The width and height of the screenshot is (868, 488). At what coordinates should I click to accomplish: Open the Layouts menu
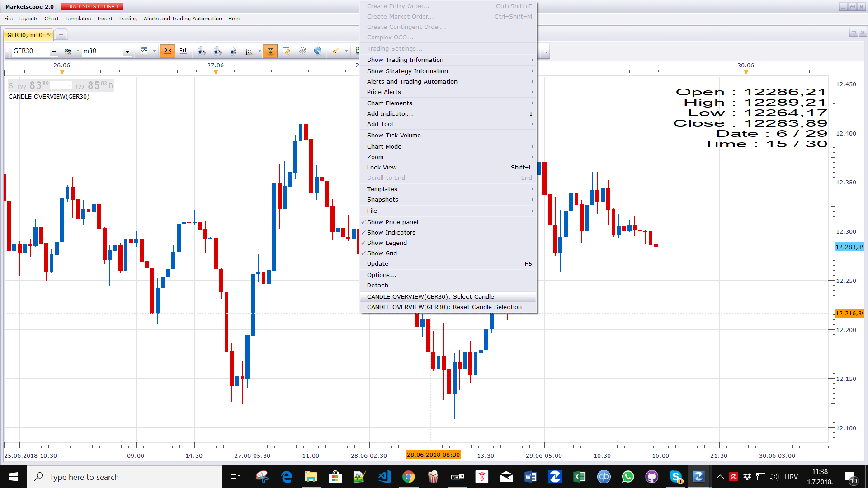[28, 19]
